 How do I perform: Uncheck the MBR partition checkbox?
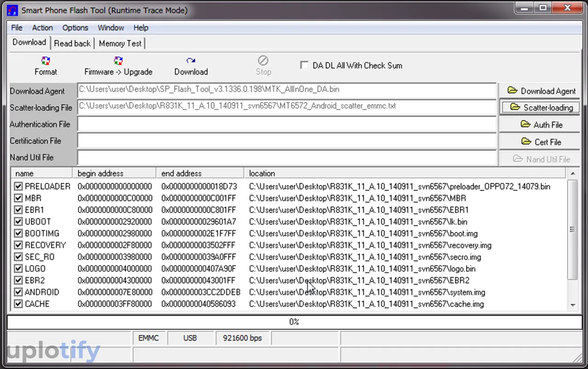click(18, 198)
